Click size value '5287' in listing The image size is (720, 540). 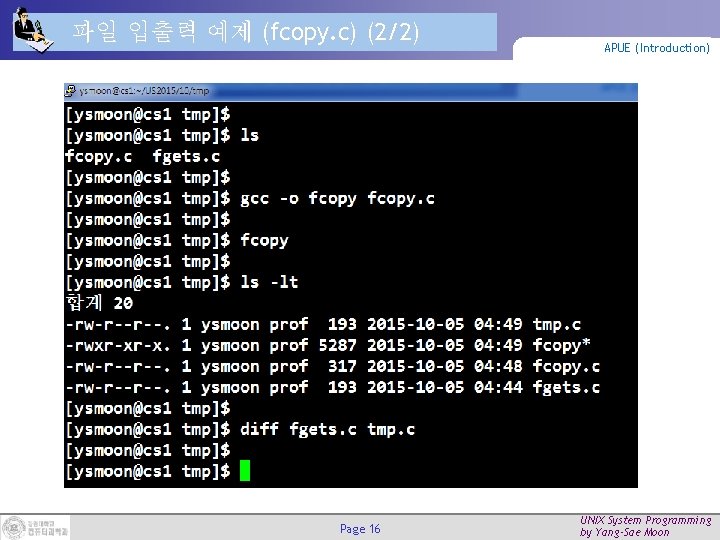338,345
